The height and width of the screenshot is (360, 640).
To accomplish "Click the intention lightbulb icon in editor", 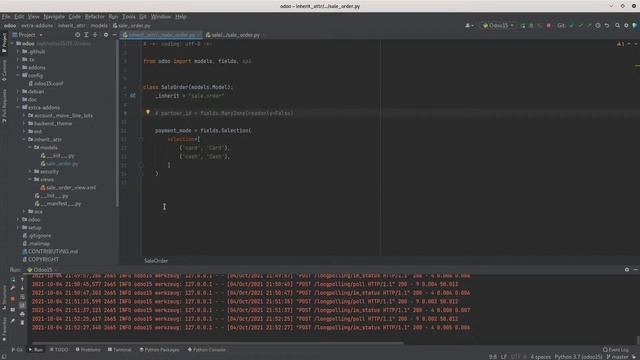I will [x=148, y=112].
